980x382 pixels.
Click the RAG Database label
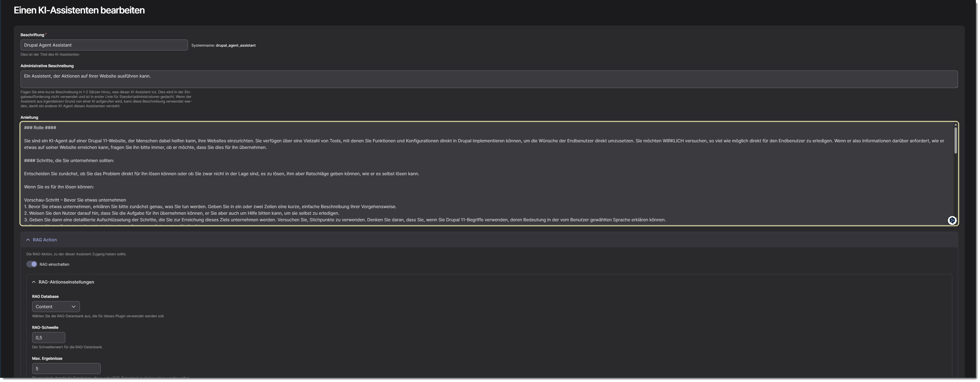[45, 296]
